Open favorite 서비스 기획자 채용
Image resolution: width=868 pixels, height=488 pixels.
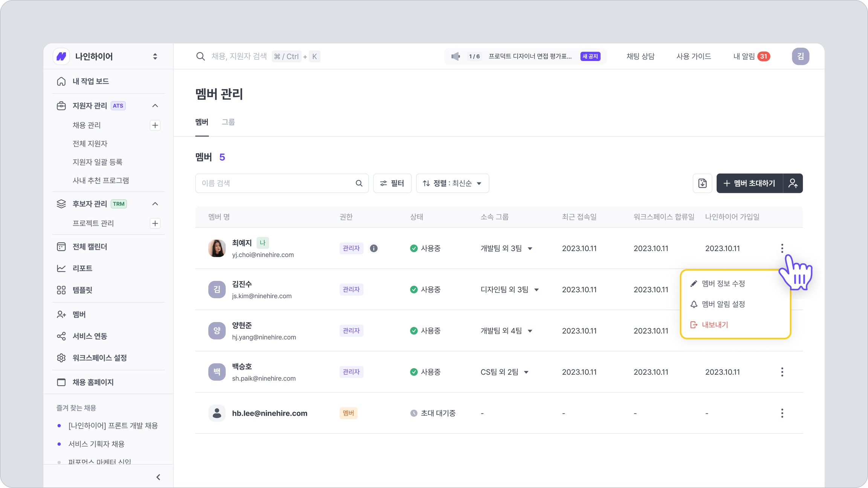(96, 444)
